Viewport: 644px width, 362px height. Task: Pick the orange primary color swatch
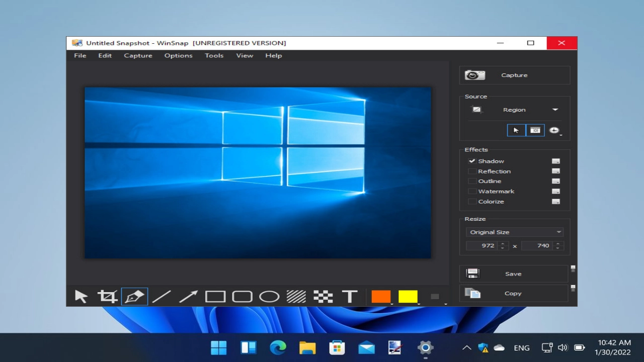point(381,297)
